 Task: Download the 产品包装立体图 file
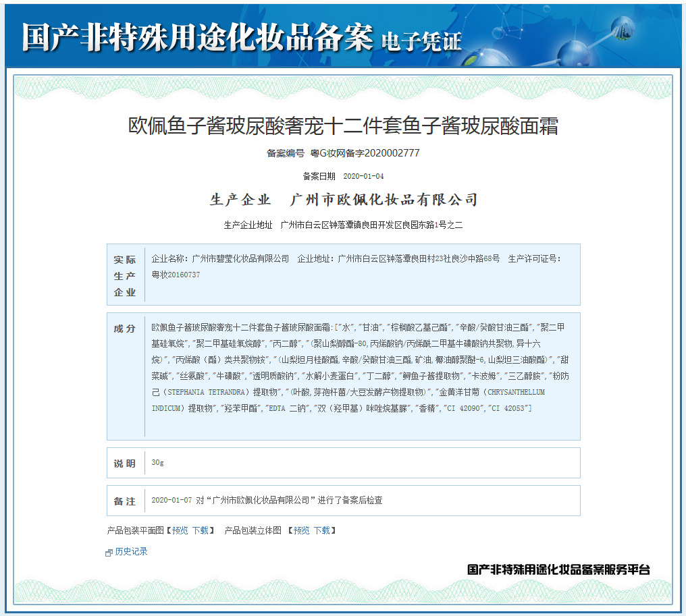click(321, 530)
